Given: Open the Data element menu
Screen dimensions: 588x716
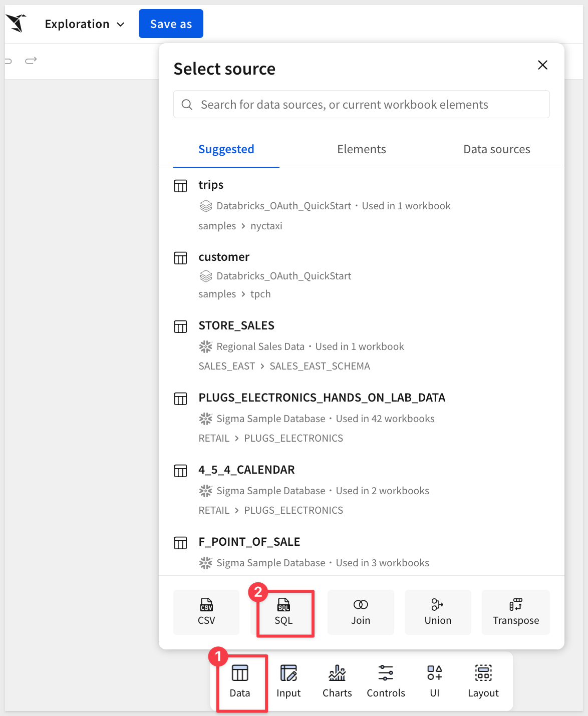Looking at the screenshot, I should click(x=240, y=681).
